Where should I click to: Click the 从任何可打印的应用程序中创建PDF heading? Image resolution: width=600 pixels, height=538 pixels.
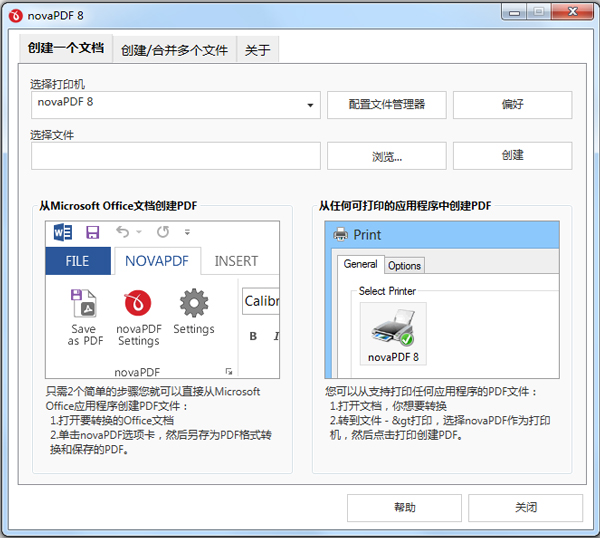click(x=405, y=206)
